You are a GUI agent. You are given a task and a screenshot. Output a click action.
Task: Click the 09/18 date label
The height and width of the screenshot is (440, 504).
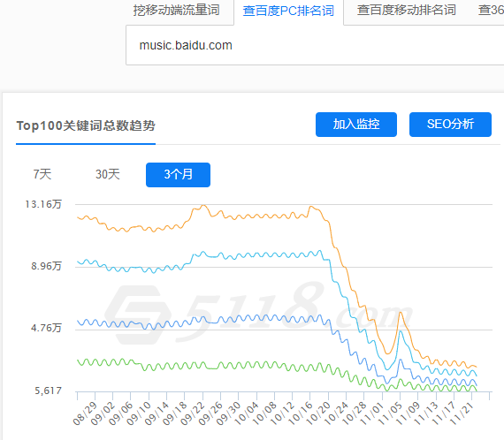click(175, 413)
